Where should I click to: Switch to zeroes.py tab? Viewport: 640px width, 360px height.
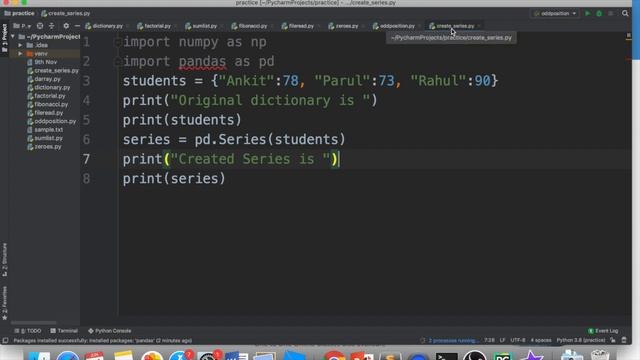pos(343,26)
